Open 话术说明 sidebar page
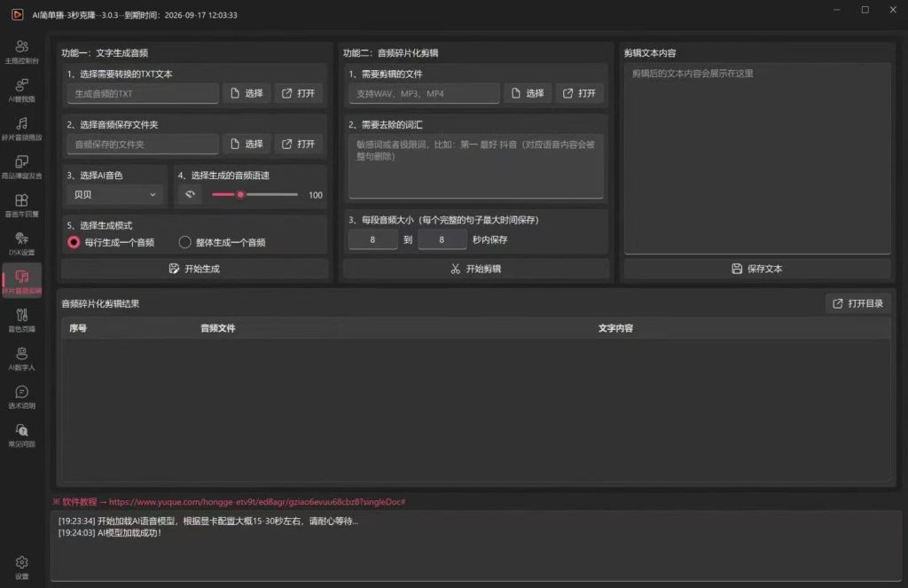The width and height of the screenshot is (908, 588). click(21, 396)
